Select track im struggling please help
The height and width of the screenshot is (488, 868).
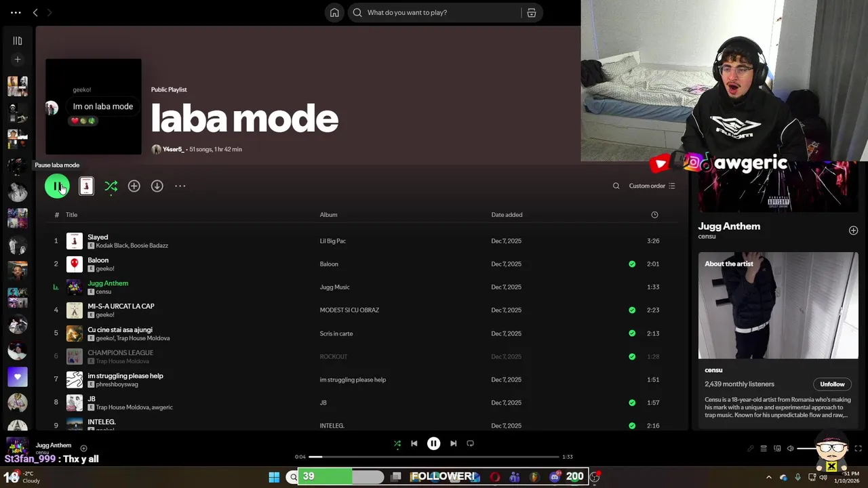pyautogui.click(x=125, y=375)
